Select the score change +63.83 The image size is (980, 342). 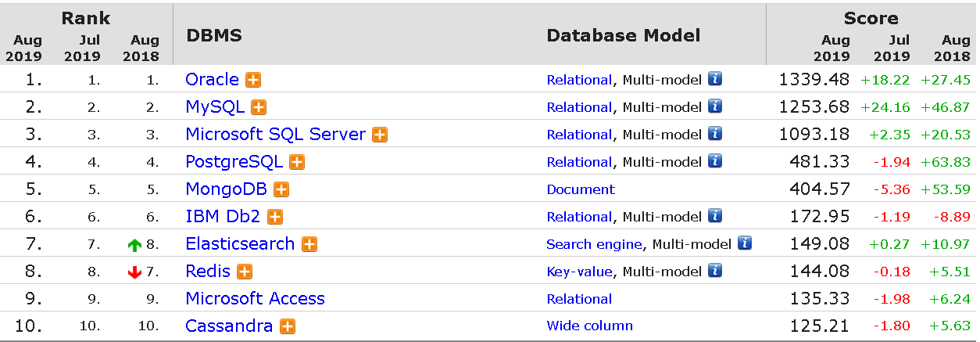[946, 162]
